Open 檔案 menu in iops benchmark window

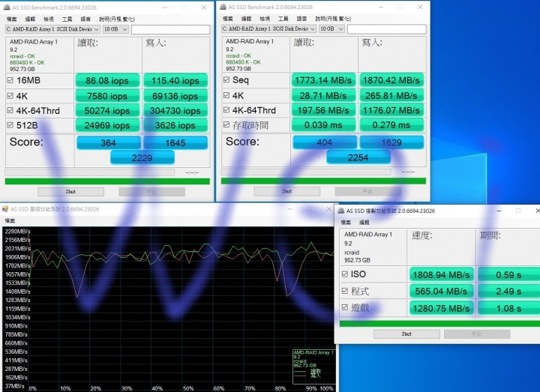[12, 19]
